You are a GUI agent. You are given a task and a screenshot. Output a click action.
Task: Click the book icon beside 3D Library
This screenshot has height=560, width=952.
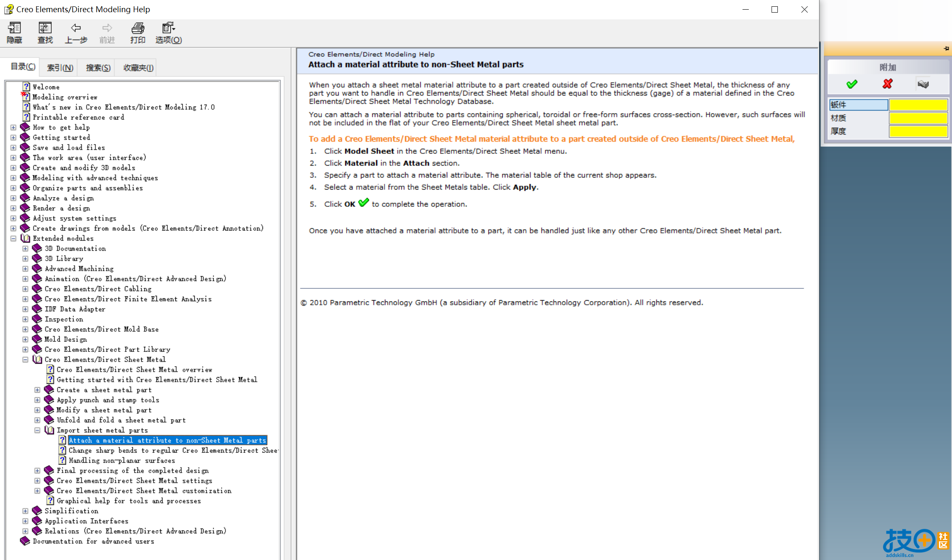[x=37, y=259]
